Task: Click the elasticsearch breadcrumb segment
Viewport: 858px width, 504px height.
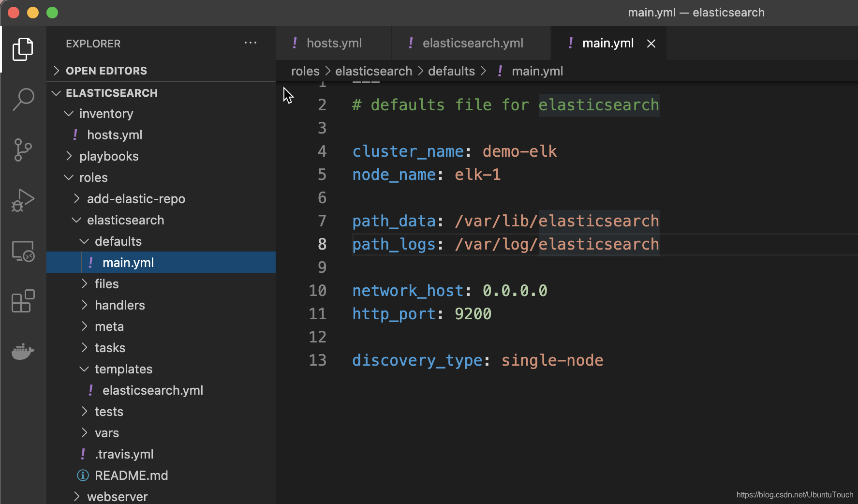Action: pyautogui.click(x=373, y=71)
